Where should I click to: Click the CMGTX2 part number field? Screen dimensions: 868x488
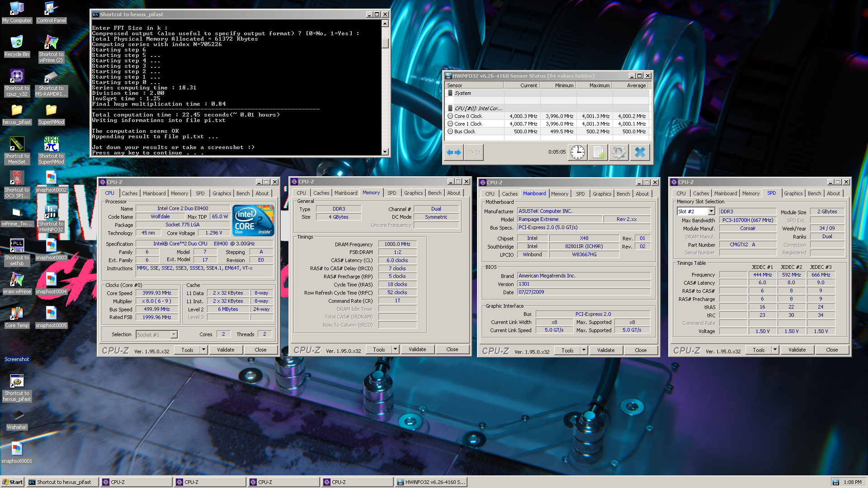pyautogui.click(x=748, y=244)
